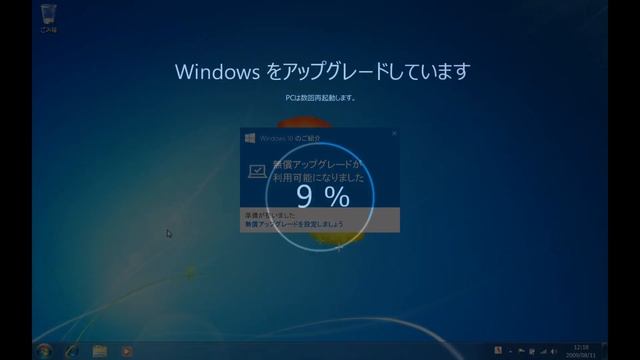Click the Windows logo in popup header

pyautogui.click(x=250, y=138)
